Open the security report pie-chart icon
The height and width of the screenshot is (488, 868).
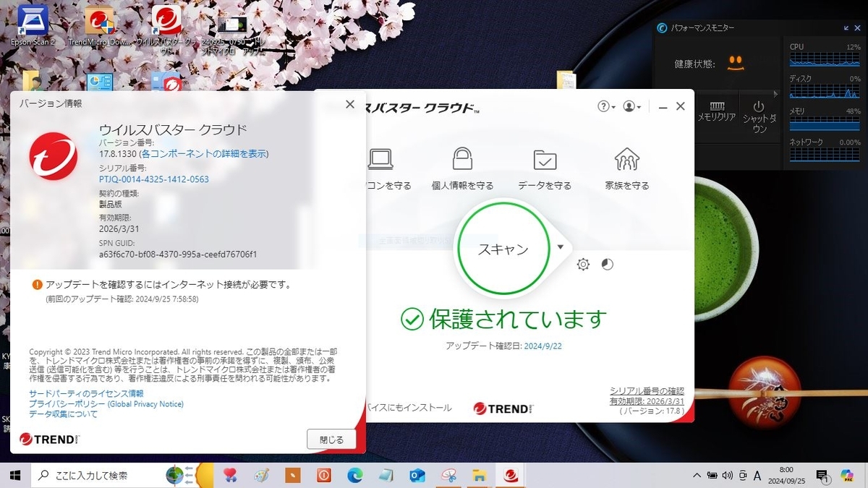[x=608, y=265]
